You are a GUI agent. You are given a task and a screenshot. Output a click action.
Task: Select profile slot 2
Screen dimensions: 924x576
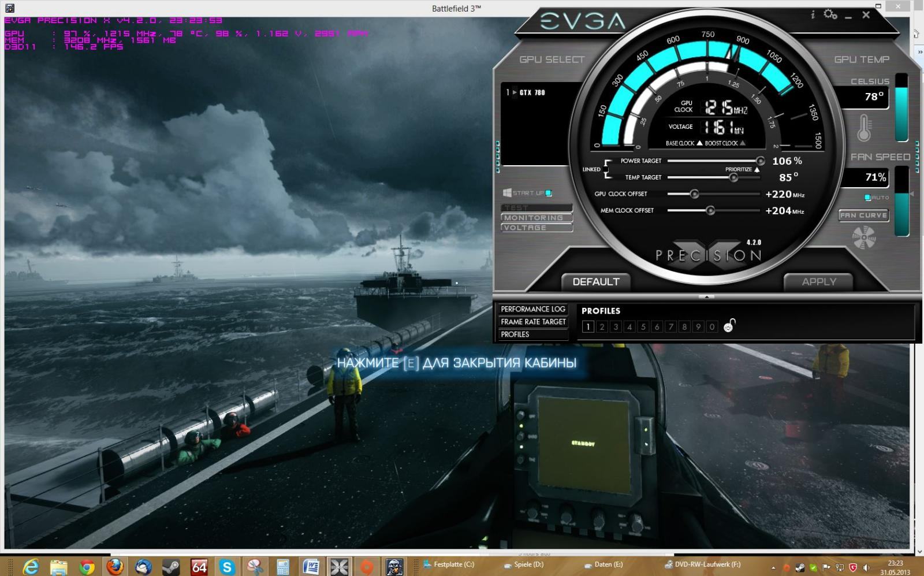[602, 327]
